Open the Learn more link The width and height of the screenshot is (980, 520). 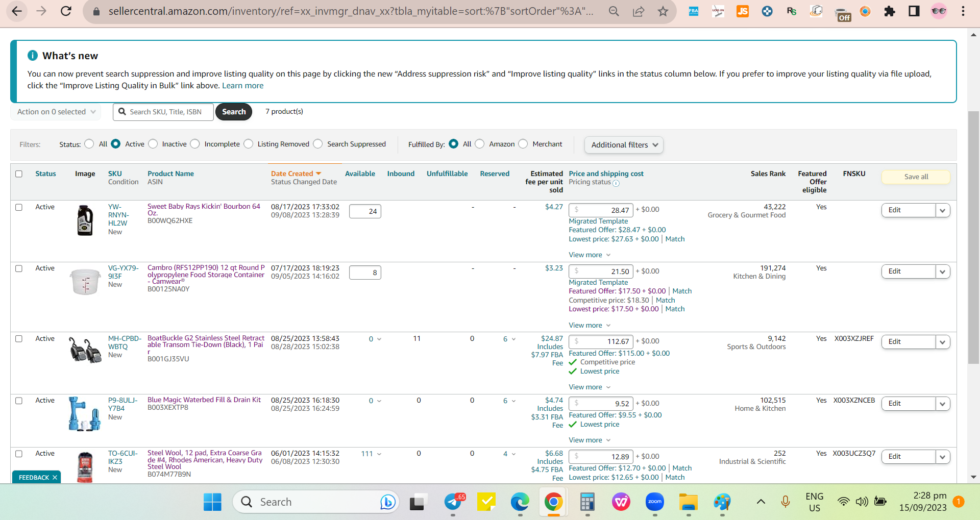(x=242, y=85)
